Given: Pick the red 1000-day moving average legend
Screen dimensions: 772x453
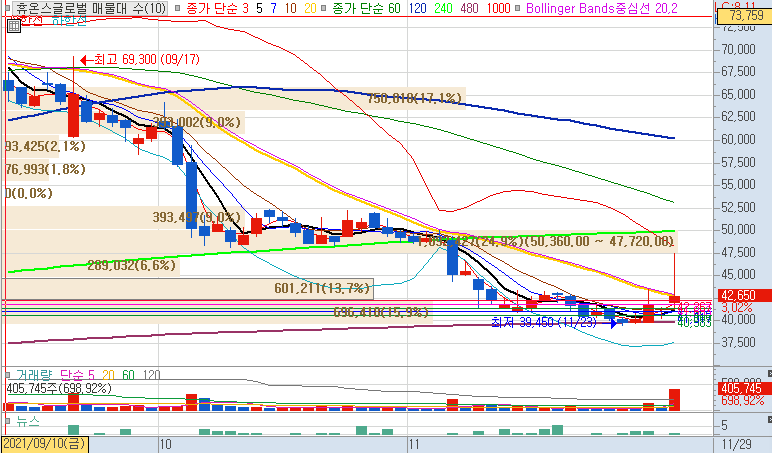Looking at the screenshot, I should (x=498, y=8).
